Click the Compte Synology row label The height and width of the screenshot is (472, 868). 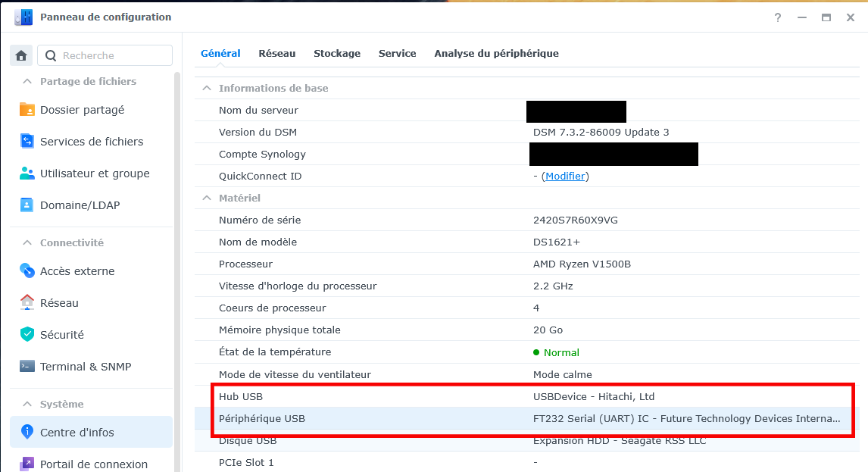pos(262,154)
